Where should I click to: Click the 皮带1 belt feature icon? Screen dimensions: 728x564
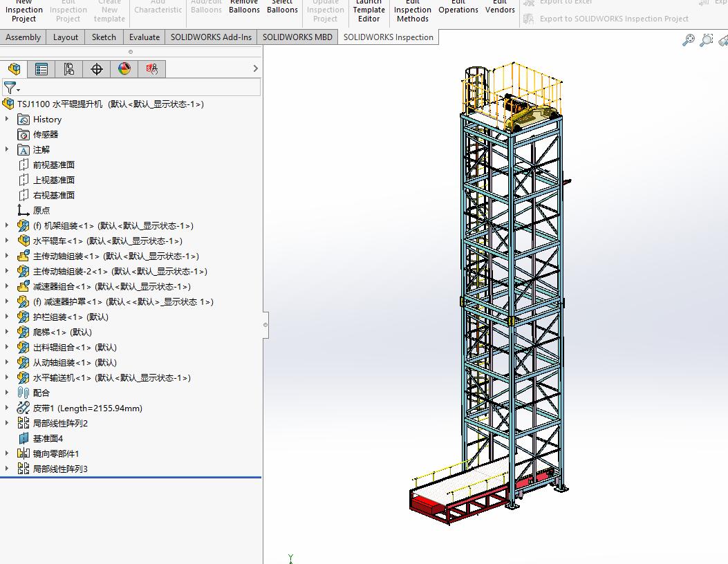(x=24, y=408)
